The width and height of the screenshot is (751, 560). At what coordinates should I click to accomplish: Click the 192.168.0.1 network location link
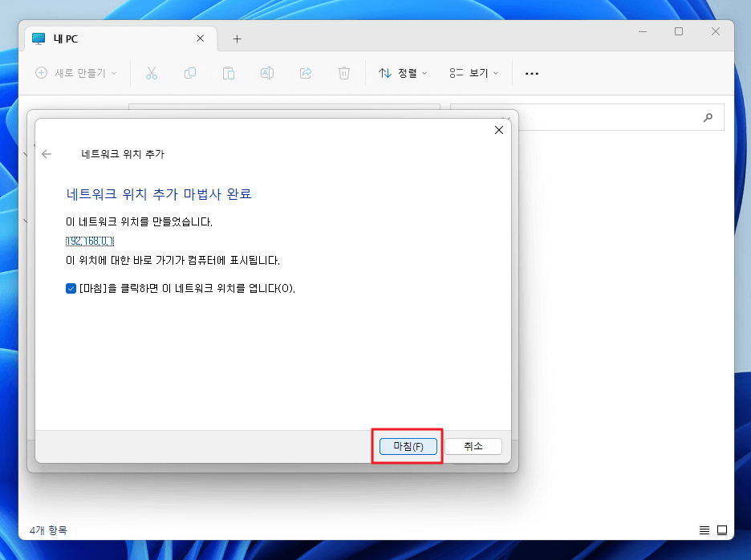[x=88, y=241]
